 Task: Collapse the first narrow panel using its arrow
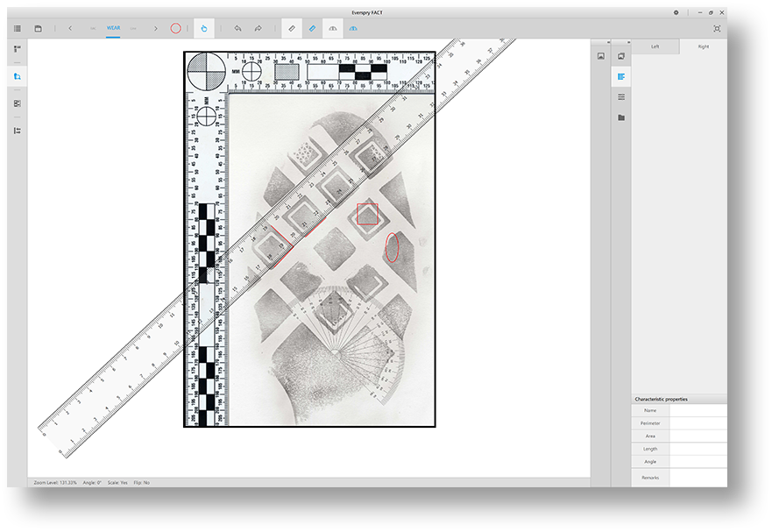pyautogui.click(x=608, y=42)
